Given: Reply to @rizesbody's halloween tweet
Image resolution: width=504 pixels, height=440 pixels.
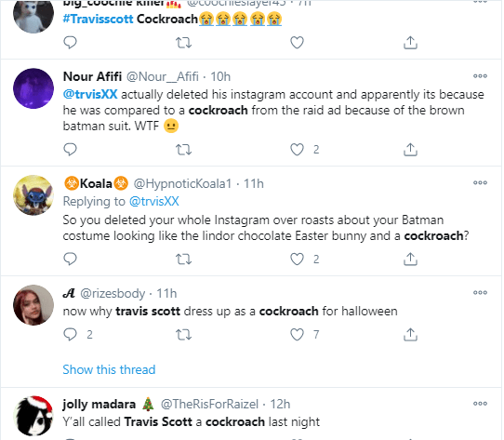Looking at the screenshot, I should pos(70,335).
